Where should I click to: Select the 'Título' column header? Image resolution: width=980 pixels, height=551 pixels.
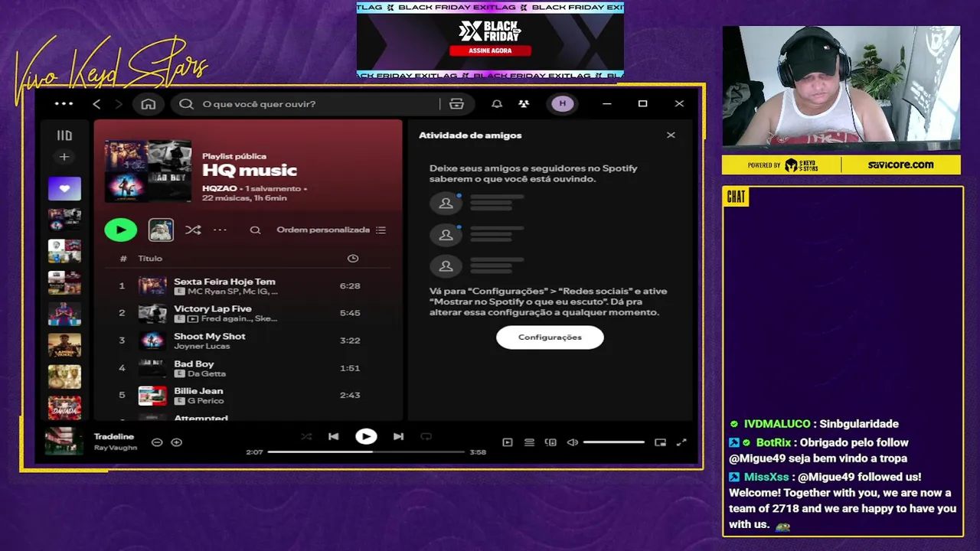coord(150,259)
